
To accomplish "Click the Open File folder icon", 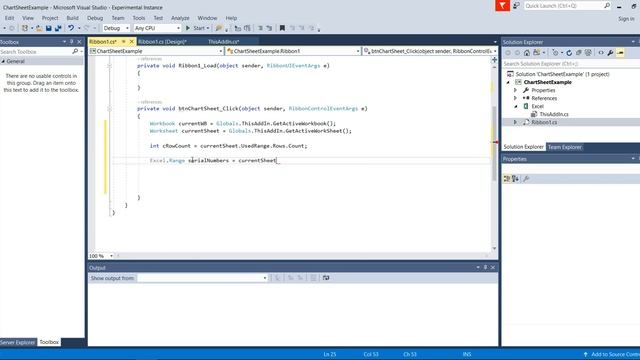I will click(39, 28).
